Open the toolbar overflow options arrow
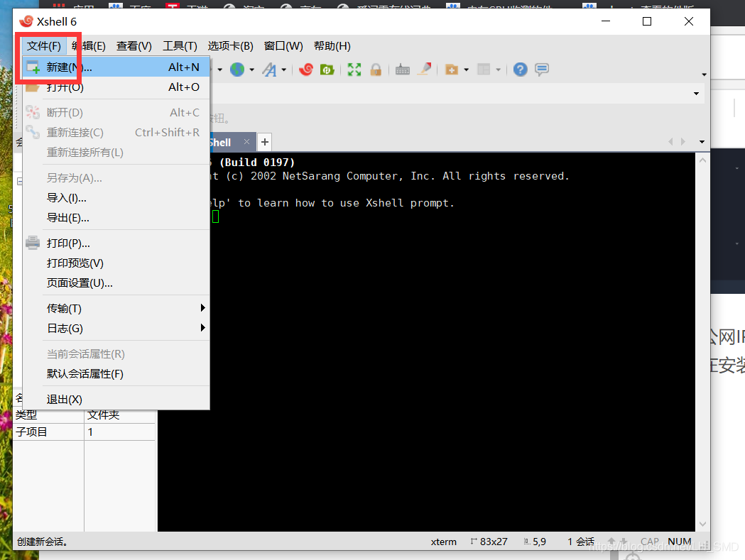Screen dimensions: 745x560 pyautogui.click(x=704, y=75)
